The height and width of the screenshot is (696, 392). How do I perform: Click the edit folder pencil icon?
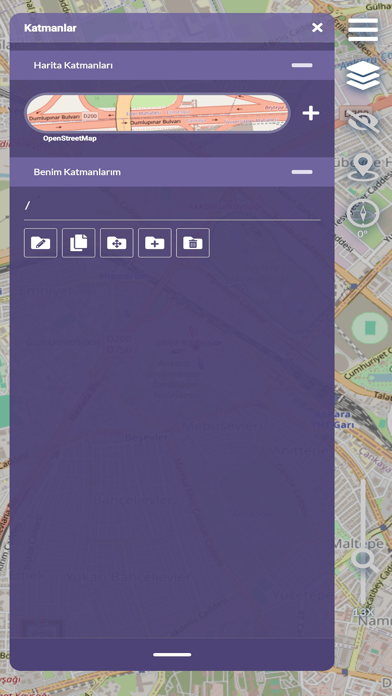pyautogui.click(x=40, y=243)
